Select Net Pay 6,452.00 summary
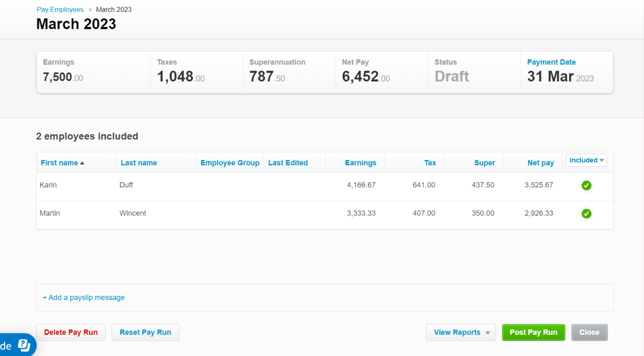 366,77
